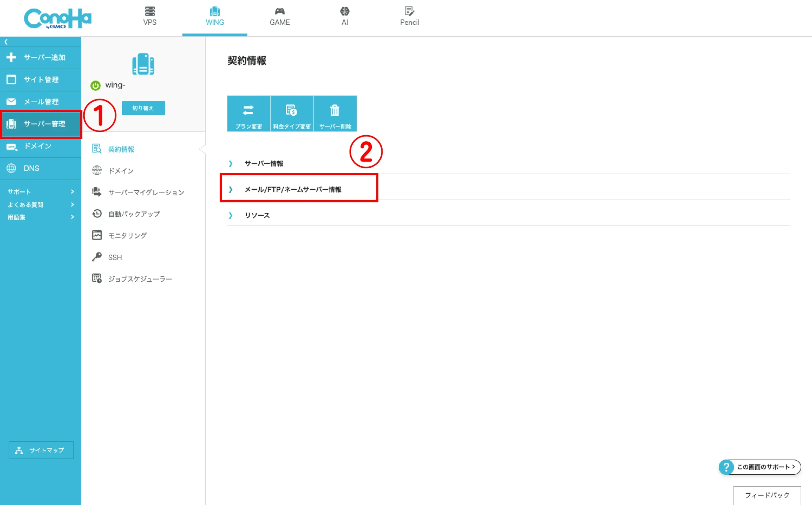Switch to the VPS tab
The width and height of the screenshot is (812, 505).
point(149,16)
